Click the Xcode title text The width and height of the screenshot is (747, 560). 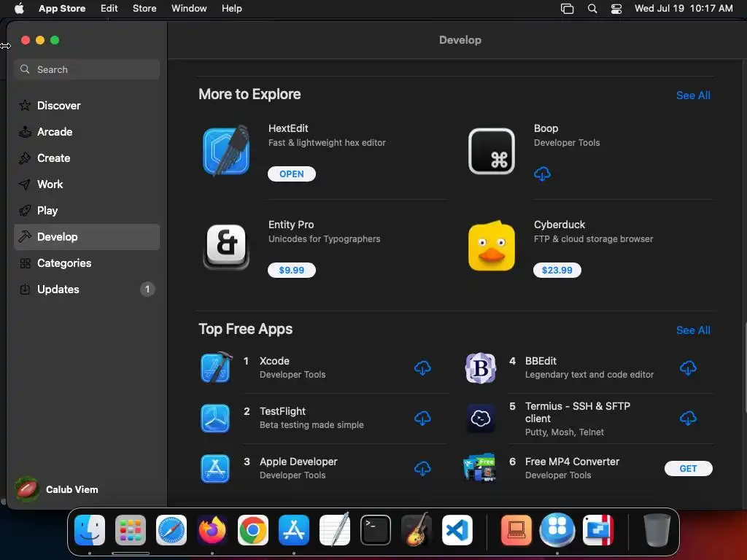pos(274,361)
